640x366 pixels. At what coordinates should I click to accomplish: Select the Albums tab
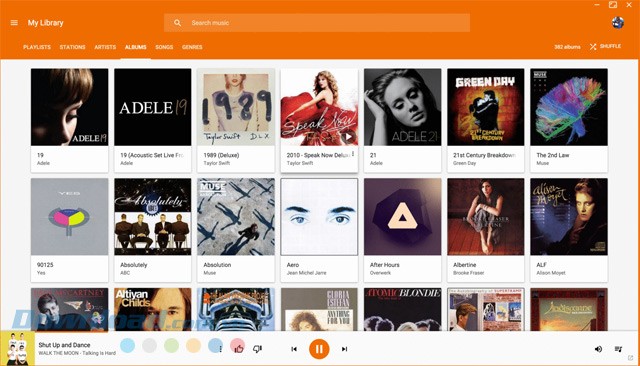[x=136, y=47]
